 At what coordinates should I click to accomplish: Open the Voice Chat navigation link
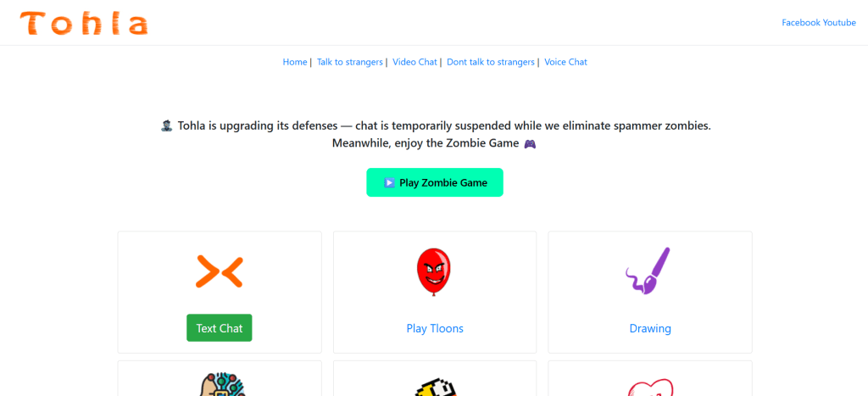[565, 62]
